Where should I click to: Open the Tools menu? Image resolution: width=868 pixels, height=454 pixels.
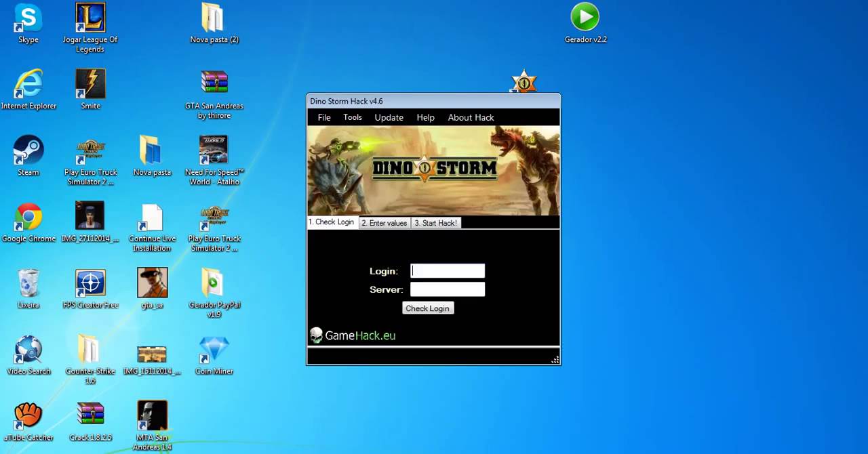353,117
